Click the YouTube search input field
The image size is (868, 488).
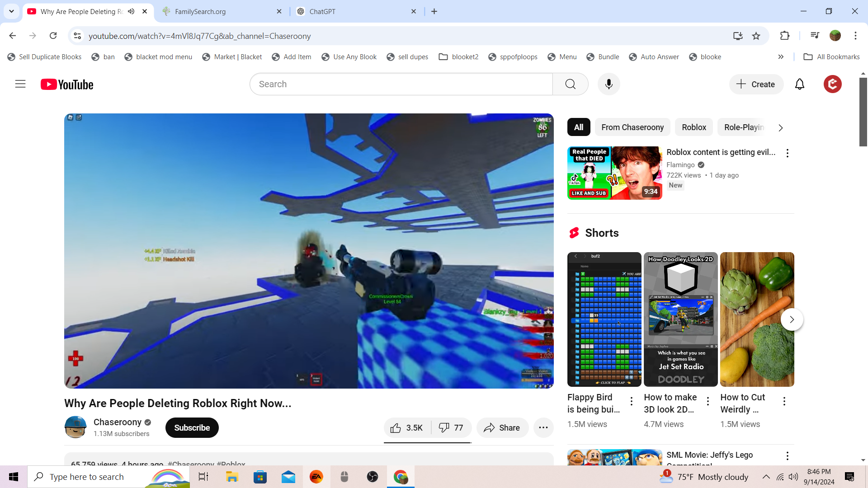(x=401, y=84)
